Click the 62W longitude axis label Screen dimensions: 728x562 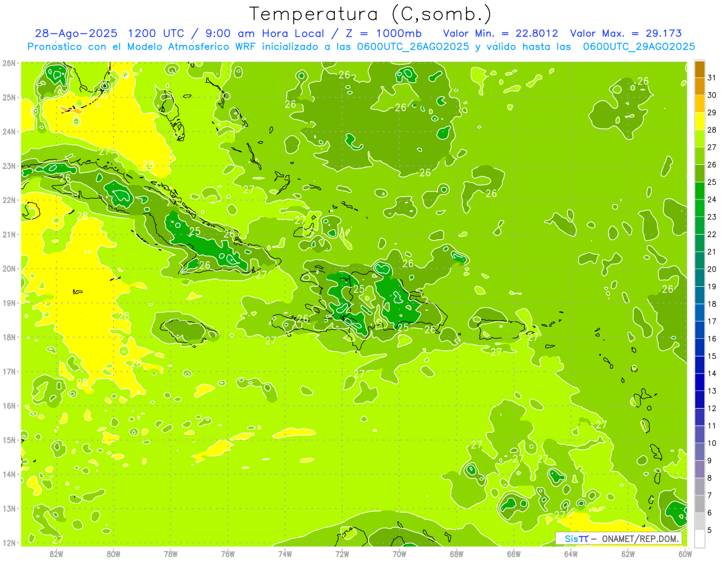point(628,553)
